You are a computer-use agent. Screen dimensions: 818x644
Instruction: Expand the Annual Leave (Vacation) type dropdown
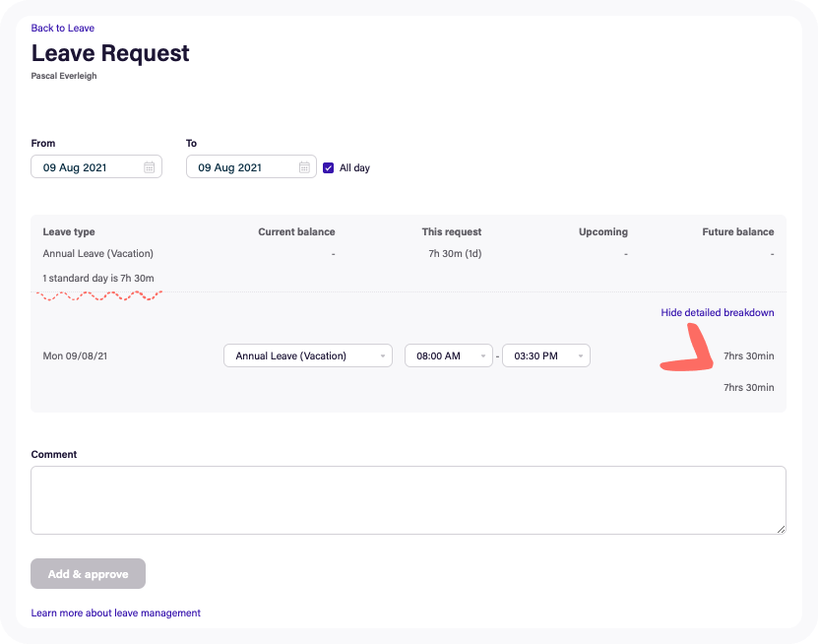tap(307, 355)
